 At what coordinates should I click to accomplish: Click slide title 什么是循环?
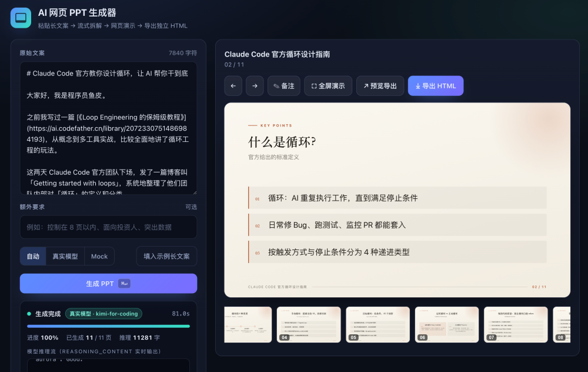point(282,142)
